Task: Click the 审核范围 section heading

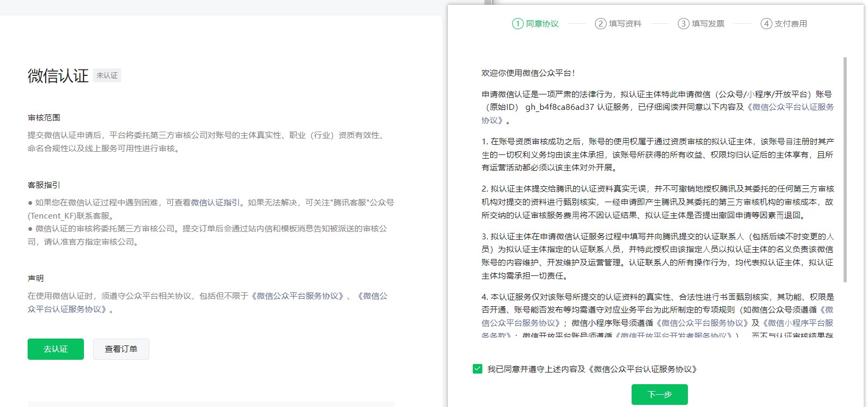Action: 44,118
